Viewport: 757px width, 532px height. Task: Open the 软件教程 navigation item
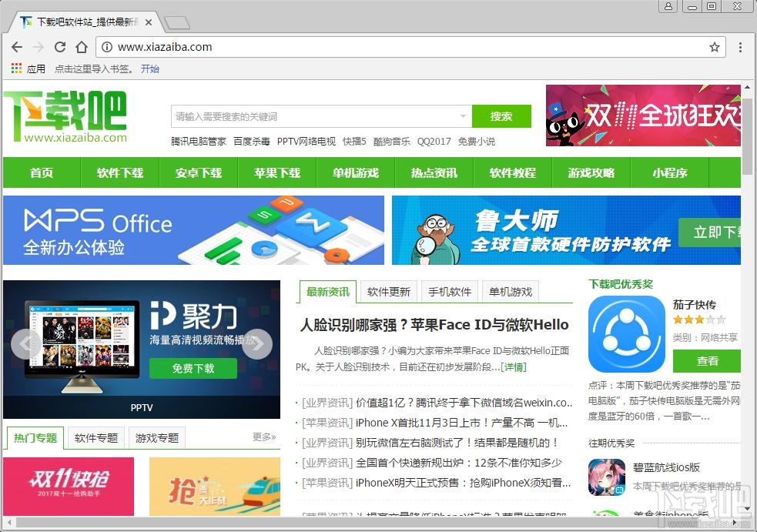pos(513,172)
